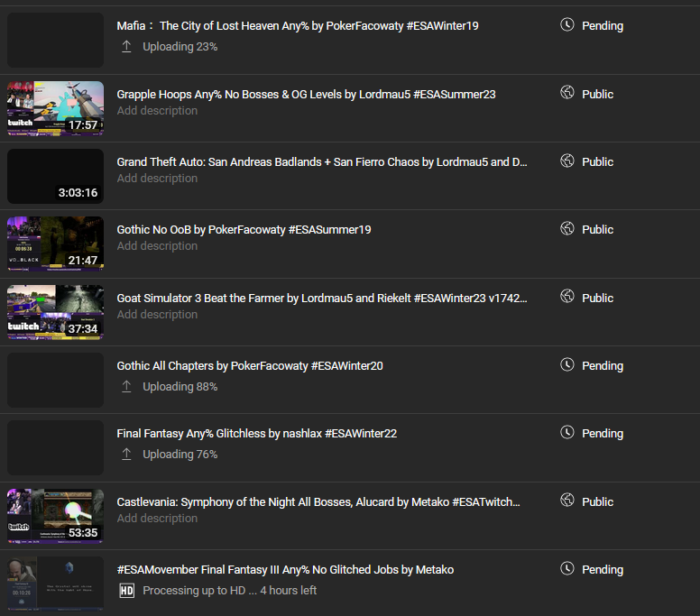This screenshot has height=616, width=700.
Task: Click the upload arrow icon on Mafia row
Action: click(x=126, y=46)
